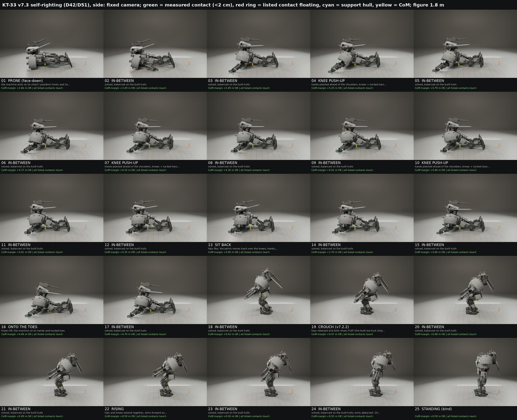The width and height of the screenshot is (517, 420).
Task: Click the 'CoM margin +0.52 m OK' status line
Action: click(342, 416)
